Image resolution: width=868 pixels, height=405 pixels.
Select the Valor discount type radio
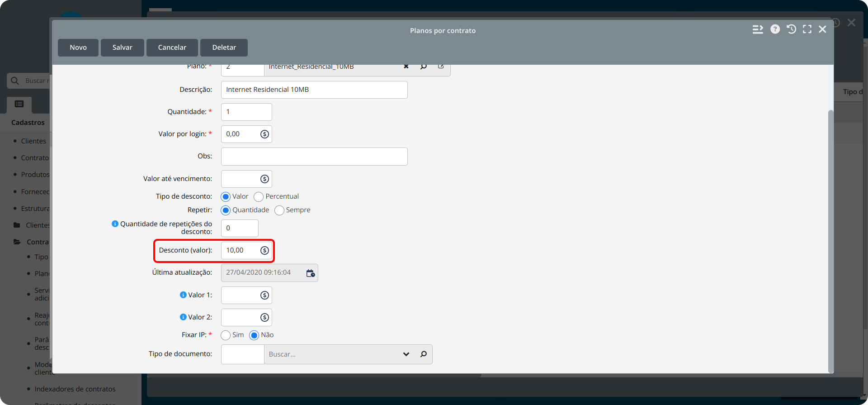(226, 197)
